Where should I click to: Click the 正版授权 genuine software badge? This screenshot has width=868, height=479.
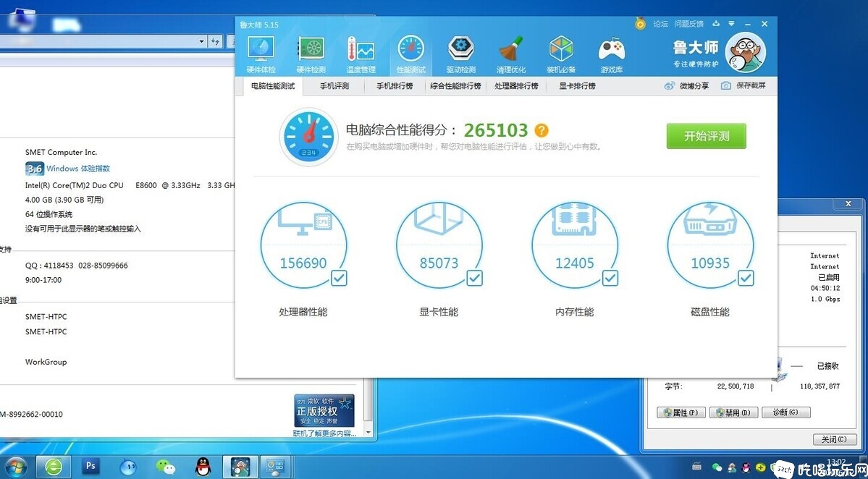[x=324, y=410]
